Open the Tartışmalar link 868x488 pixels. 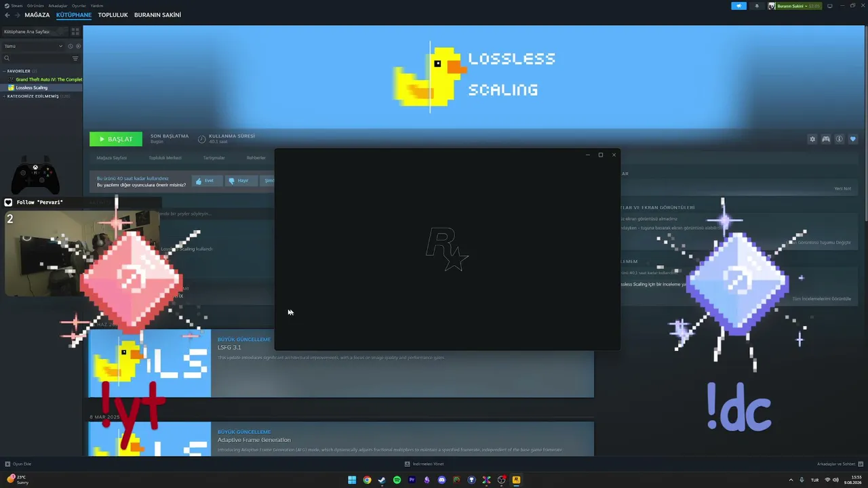pyautogui.click(x=214, y=158)
